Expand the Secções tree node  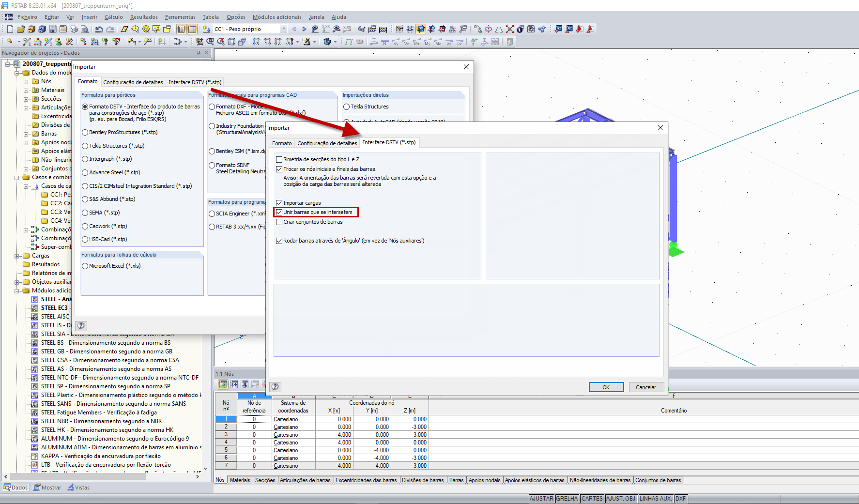click(x=26, y=99)
